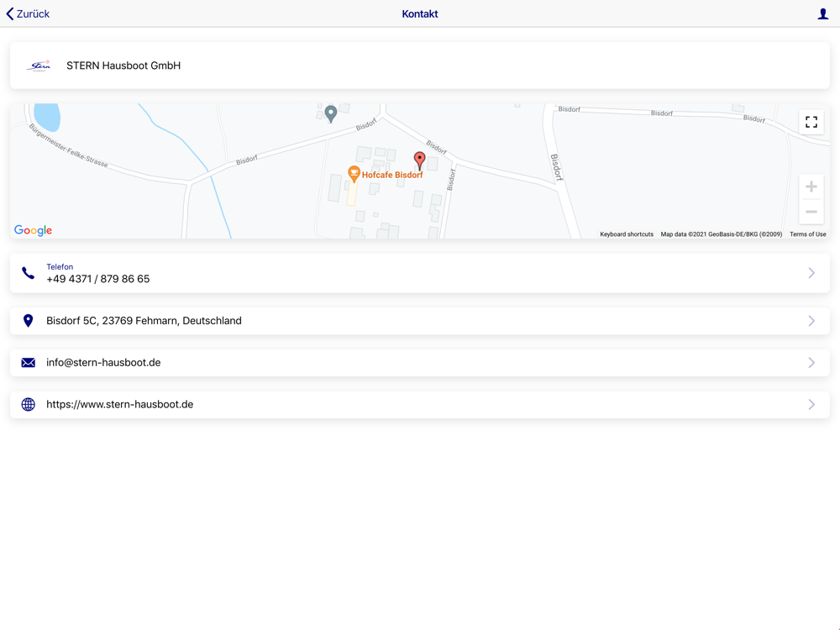Expand the address row chevron
The width and height of the screenshot is (840, 630).
811,321
